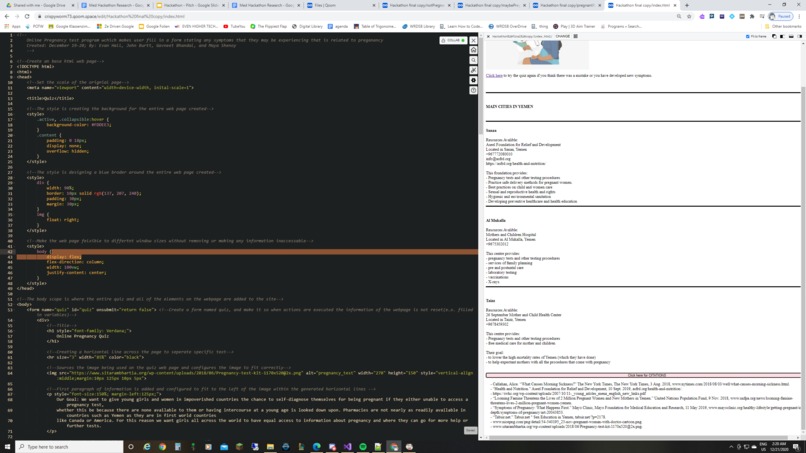Viewport: 806px width, 453px height.
Task: Launch Chrome from the taskbar
Action: (162, 447)
